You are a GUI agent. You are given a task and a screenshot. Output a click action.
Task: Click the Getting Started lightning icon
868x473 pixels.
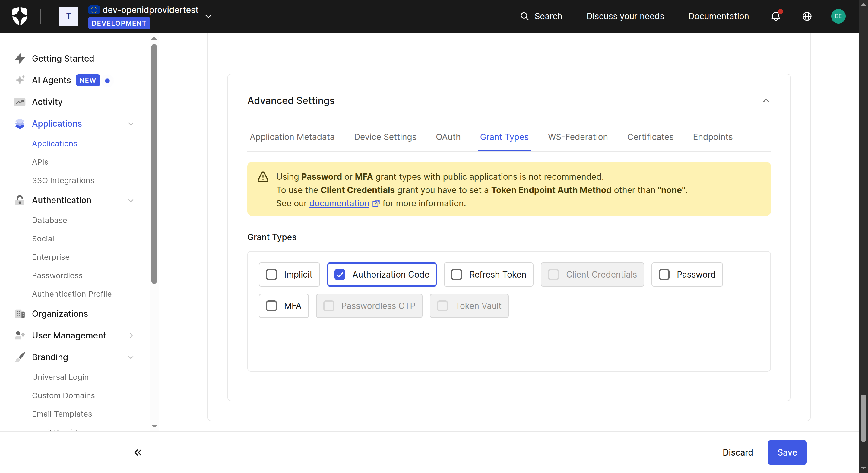pos(20,58)
